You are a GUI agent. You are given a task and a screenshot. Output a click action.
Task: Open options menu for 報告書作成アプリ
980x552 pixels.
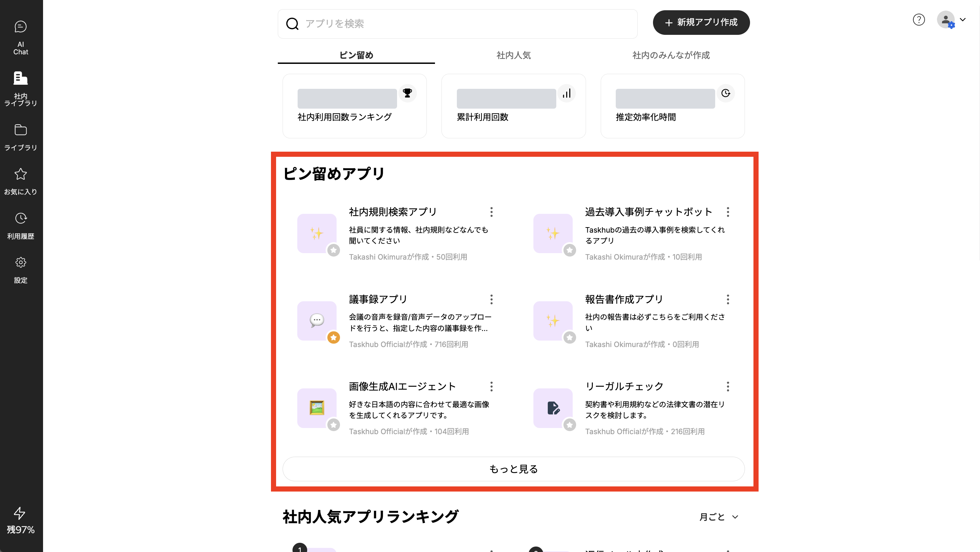tap(728, 299)
